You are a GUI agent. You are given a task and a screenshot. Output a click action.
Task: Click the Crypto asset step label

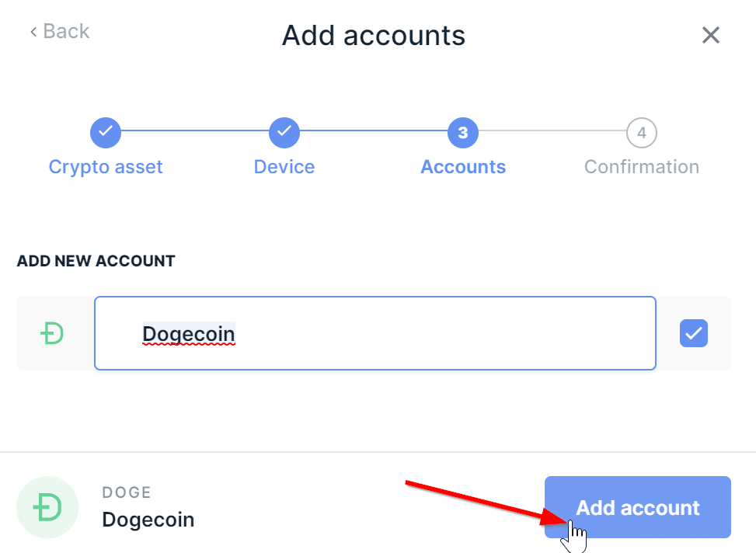click(x=106, y=167)
